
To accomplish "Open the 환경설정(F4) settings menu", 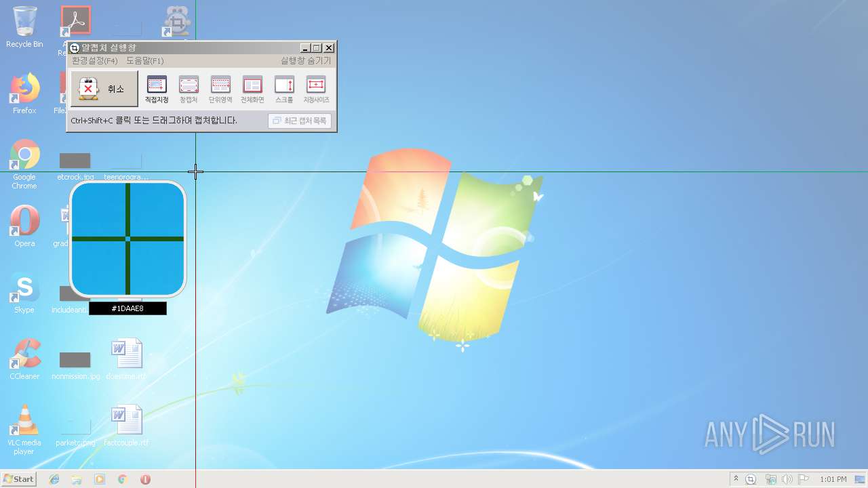I will tap(95, 60).
